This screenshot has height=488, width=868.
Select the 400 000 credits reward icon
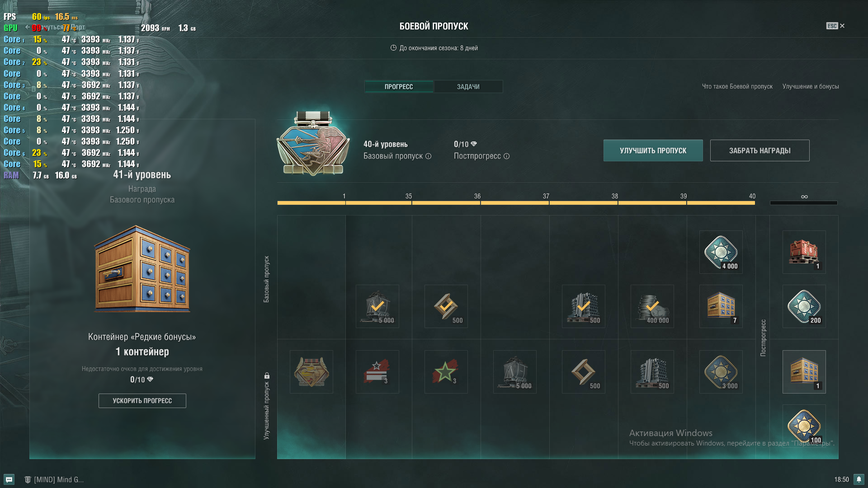coord(652,306)
